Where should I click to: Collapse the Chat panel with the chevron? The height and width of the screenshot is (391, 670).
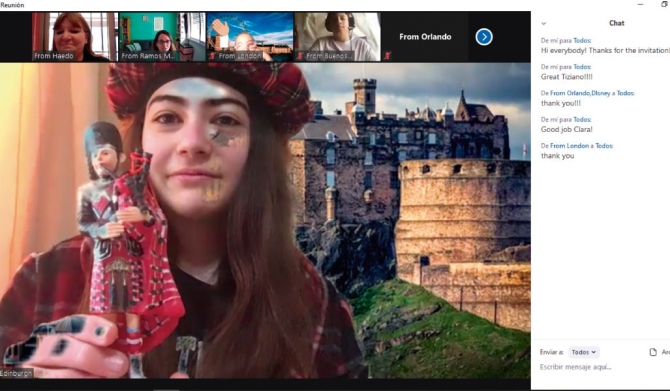point(544,24)
